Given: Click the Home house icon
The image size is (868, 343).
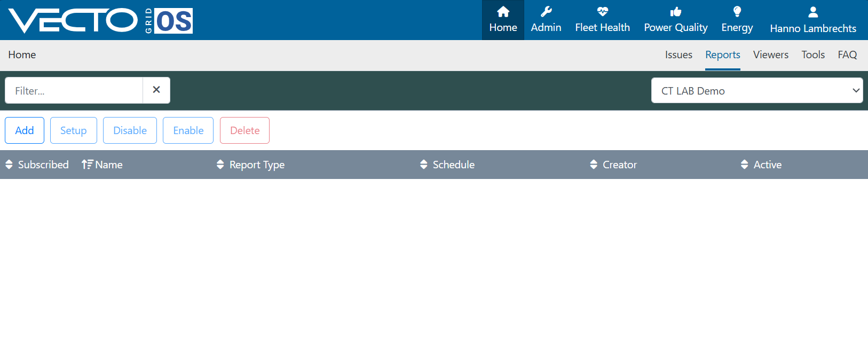Looking at the screenshot, I should 503,12.
